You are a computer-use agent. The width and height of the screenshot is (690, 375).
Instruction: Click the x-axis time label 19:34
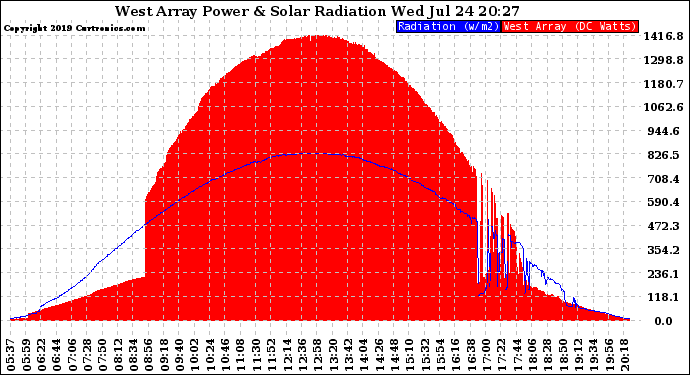[x=594, y=355]
